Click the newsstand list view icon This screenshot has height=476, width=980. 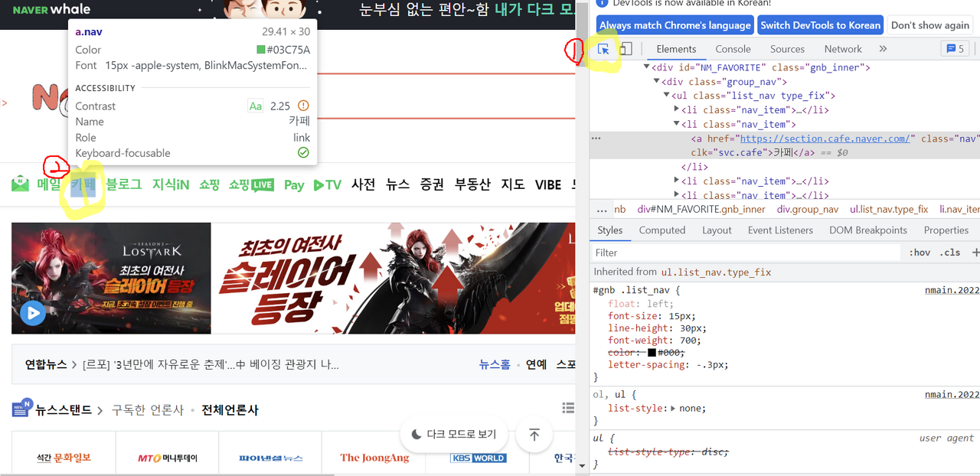tap(569, 409)
